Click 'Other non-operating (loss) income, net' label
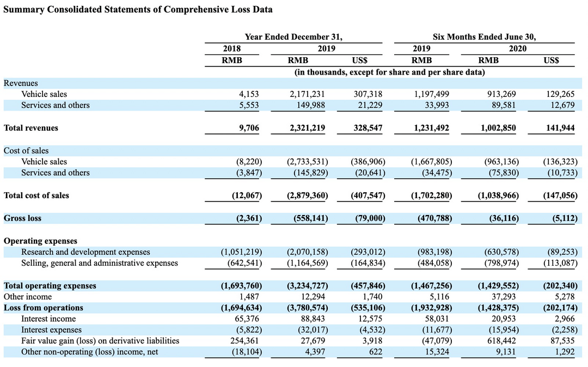 (x=90, y=352)
